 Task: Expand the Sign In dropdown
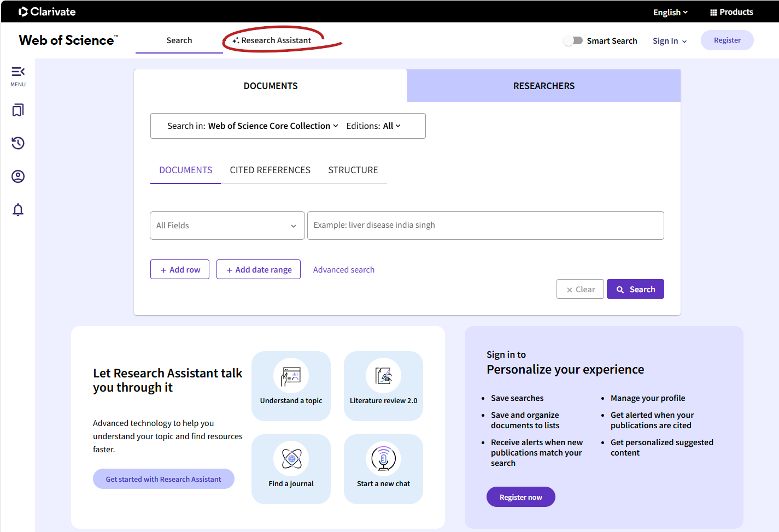coord(670,41)
